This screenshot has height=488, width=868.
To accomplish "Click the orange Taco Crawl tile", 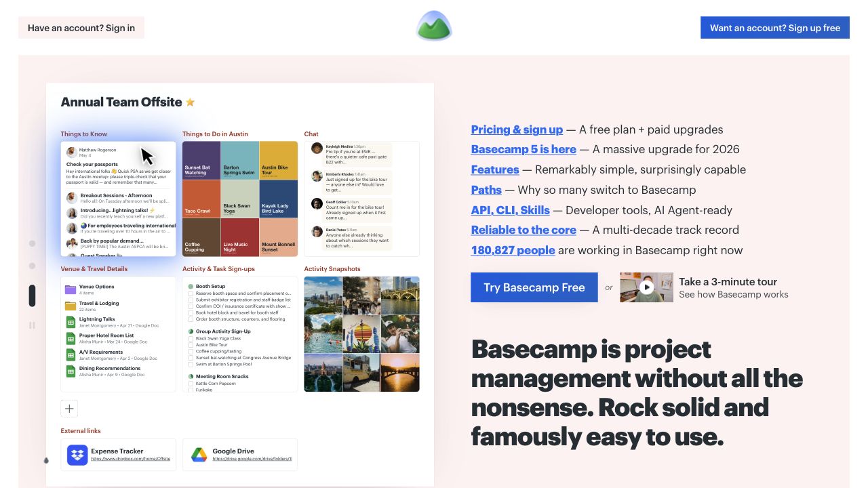I will click(x=201, y=199).
